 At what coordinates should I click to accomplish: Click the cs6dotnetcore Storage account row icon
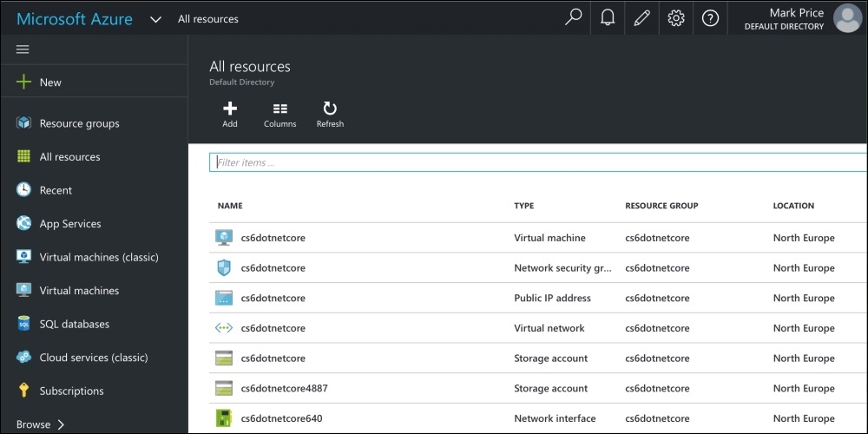click(x=224, y=358)
